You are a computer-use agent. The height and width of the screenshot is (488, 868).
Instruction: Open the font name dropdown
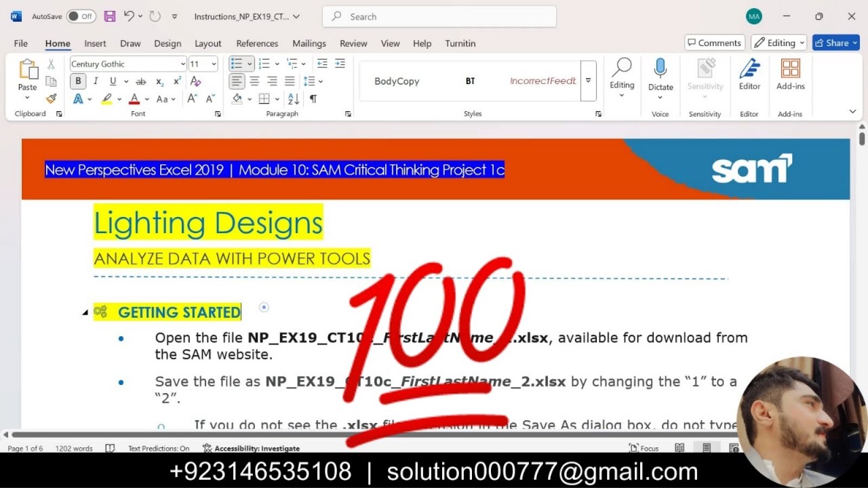point(183,64)
